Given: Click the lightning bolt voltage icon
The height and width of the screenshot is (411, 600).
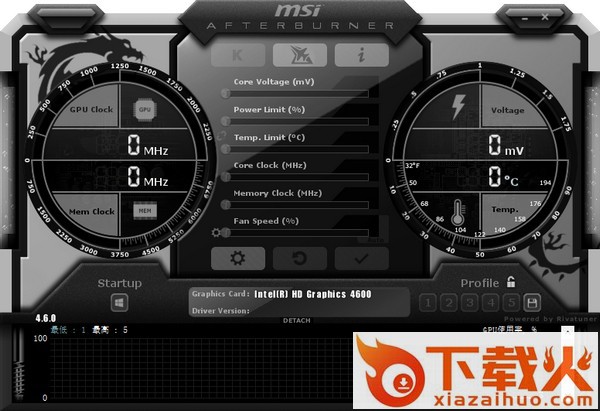Looking at the screenshot, I should click(458, 107).
